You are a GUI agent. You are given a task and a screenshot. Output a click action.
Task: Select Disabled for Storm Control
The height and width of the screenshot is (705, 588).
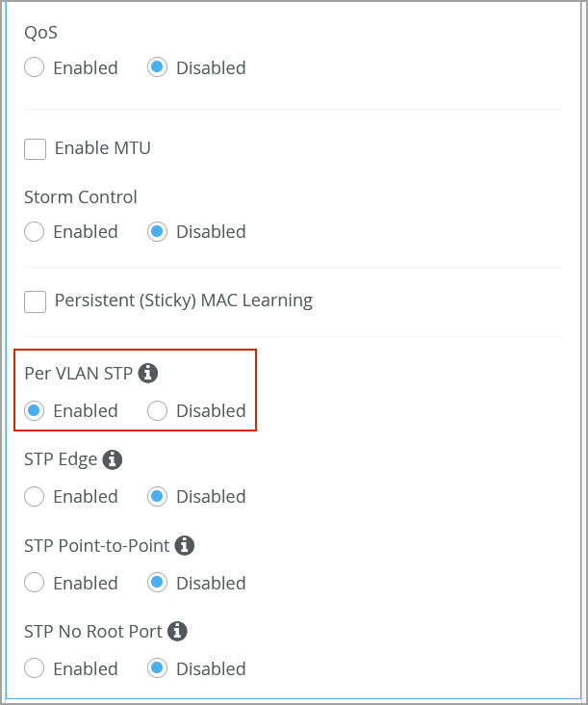pyautogui.click(x=158, y=231)
